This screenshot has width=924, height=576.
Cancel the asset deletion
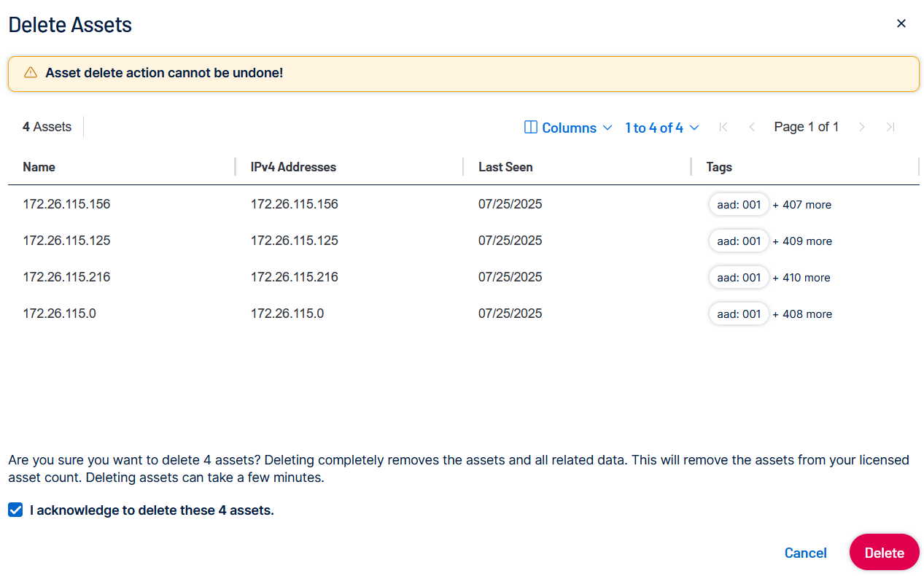pyautogui.click(x=805, y=553)
